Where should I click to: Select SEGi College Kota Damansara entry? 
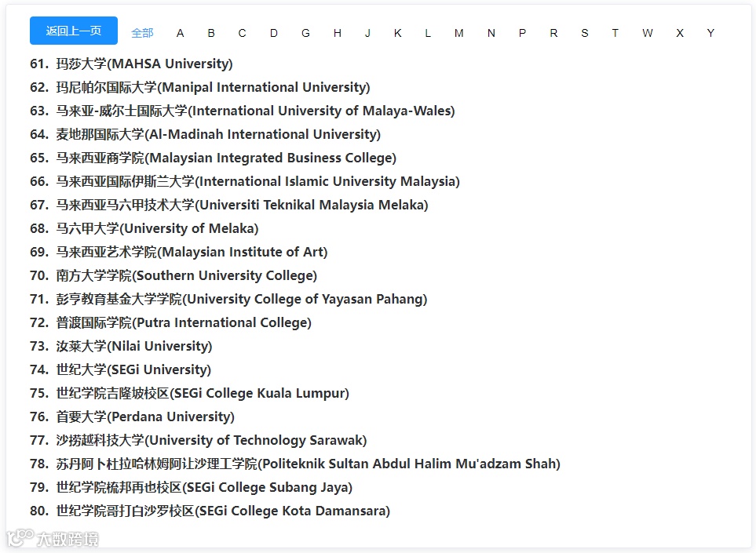[x=210, y=511]
